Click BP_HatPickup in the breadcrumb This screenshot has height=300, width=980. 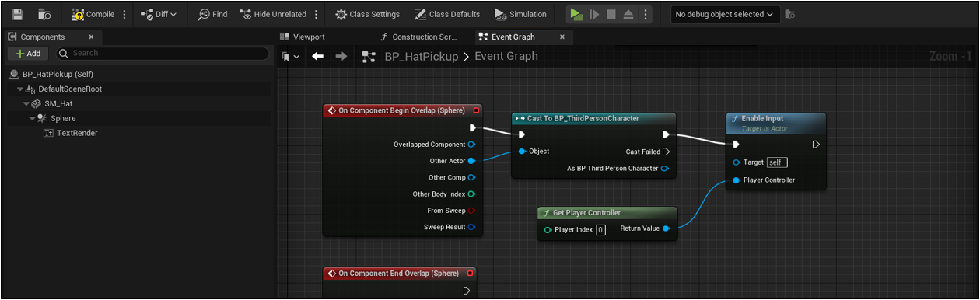422,56
